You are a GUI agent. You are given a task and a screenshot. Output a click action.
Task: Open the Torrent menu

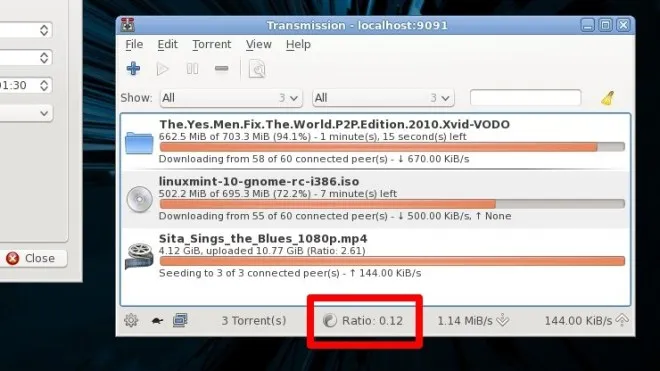212,44
